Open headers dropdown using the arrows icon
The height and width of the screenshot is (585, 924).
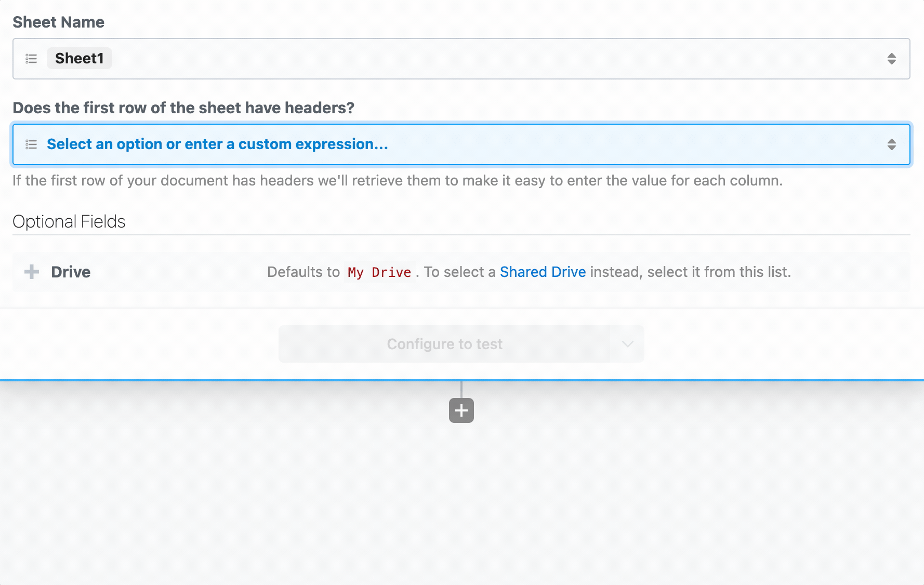tap(892, 144)
